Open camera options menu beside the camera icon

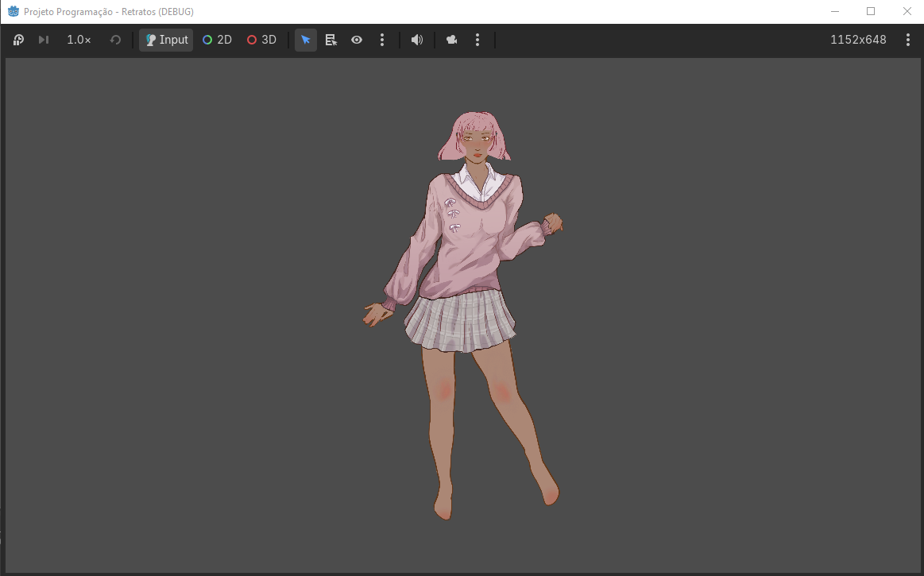477,40
